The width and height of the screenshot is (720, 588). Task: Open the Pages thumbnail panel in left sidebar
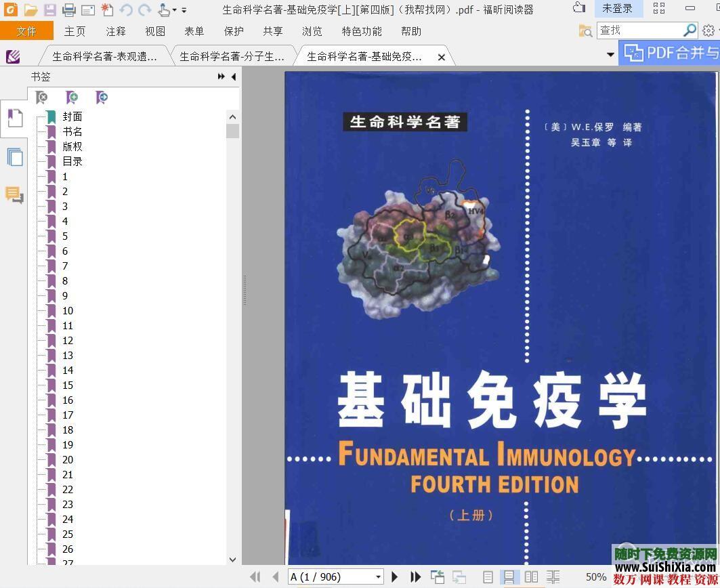[x=14, y=156]
